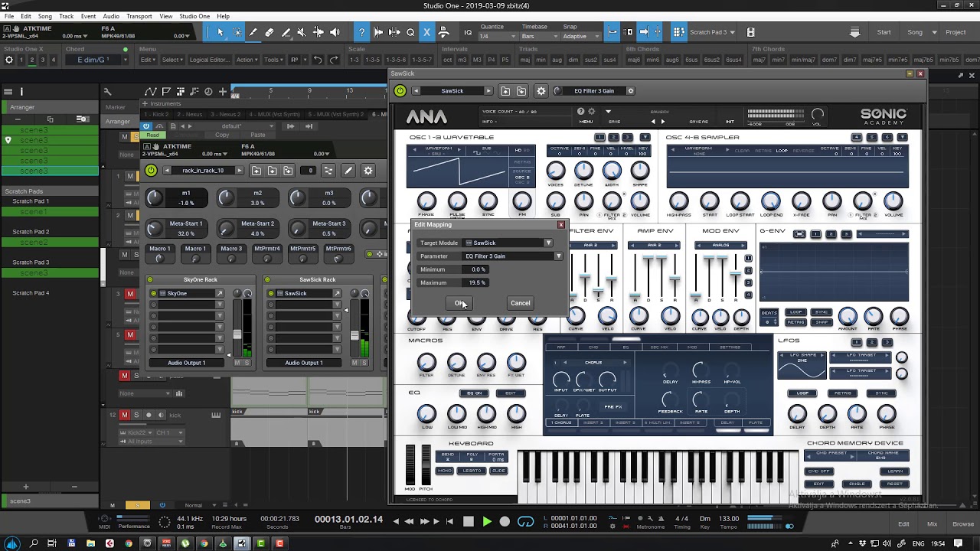Open rack_in_rack_10 gear settings

(367, 171)
